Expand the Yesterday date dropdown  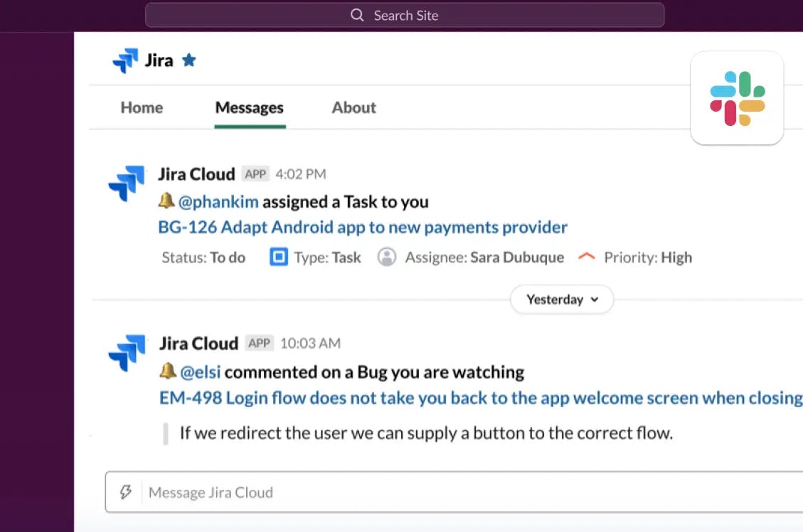pos(562,299)
